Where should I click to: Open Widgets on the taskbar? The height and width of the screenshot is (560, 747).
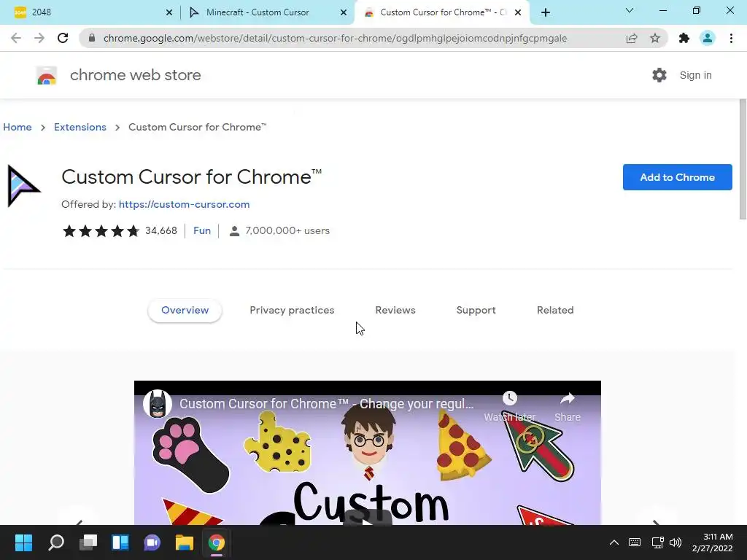click(x=120, y=542)
